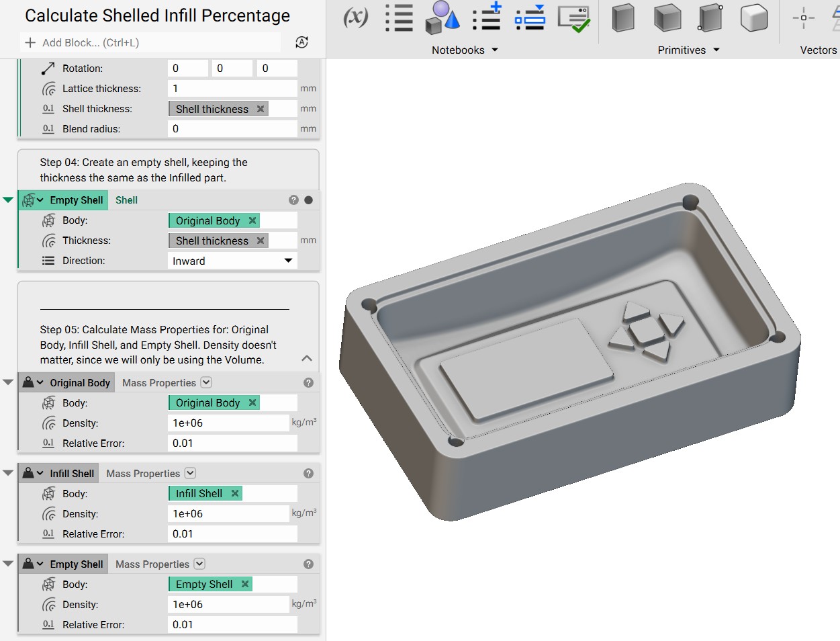
Task: Click the help icon of Original Body Mass Properties
Action: [308, 383]
